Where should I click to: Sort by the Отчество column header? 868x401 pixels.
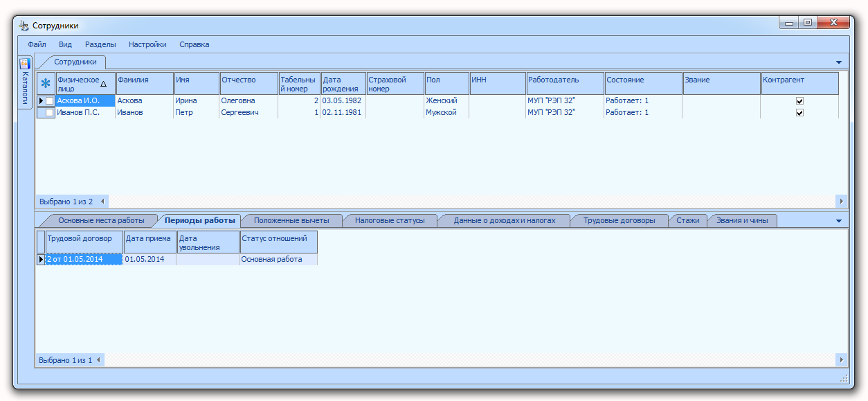tap(248, 83)
